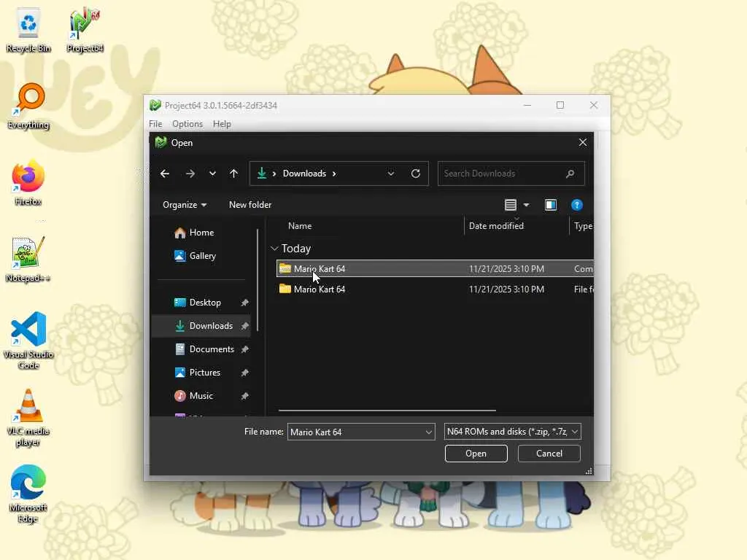This screenshot has height=560, width=747.
Task: Click the search magnifier icon
Action: 570,174
